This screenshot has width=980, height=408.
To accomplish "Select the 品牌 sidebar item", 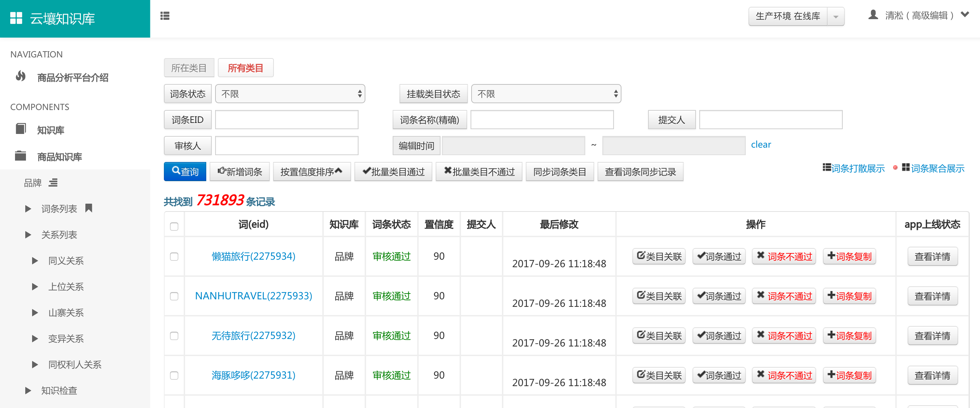I will (x=33, y=183).
